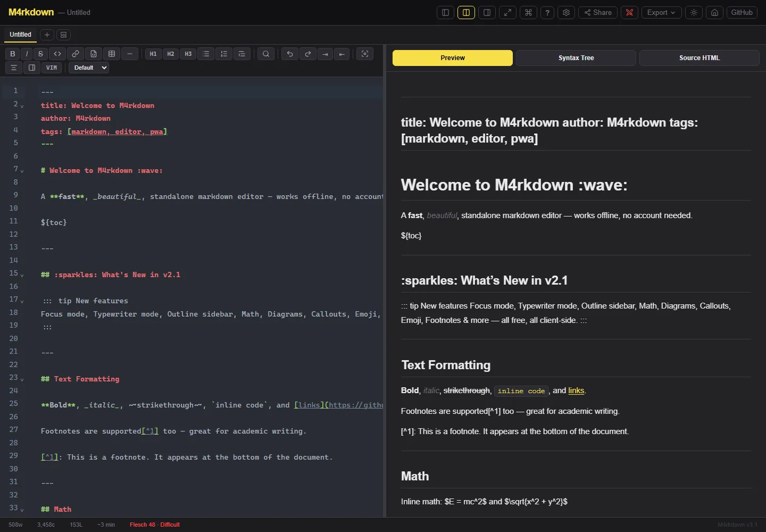
Task: Click the 3,458c character count
Action: tap(46, 525)
